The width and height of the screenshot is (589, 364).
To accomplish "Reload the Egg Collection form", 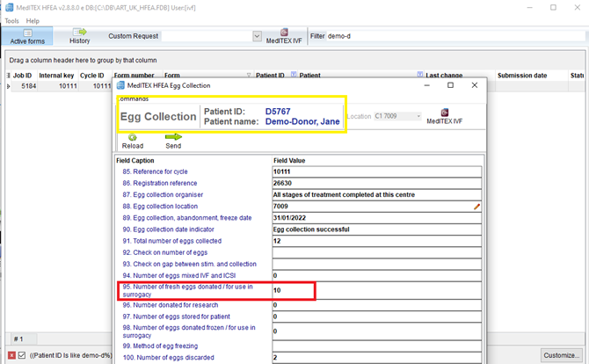I will (x=132, y=142).
